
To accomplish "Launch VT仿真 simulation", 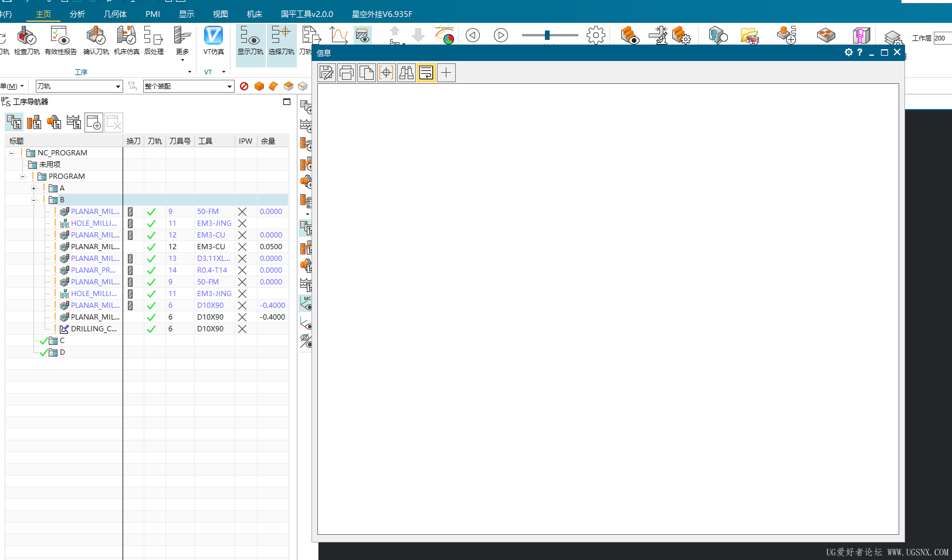I will (214, 40).
